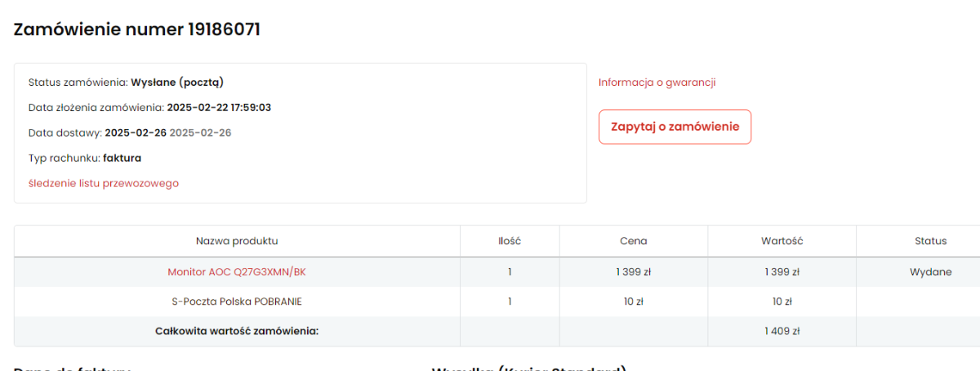Click the Nazwa produktu column header
This screenshot has height=371, width=980.
pos(237,241)
